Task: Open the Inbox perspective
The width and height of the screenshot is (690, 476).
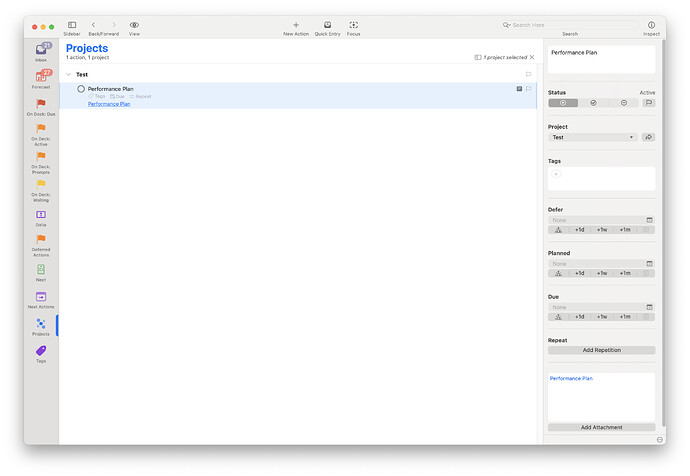Action: [41, 51]
